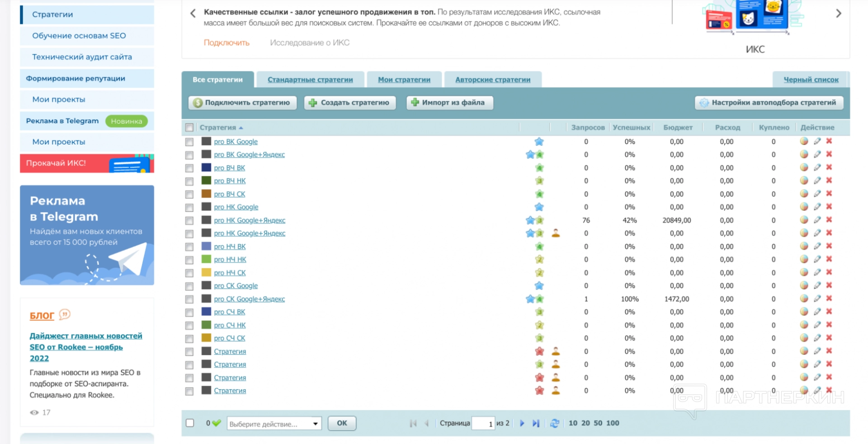Tick the select-all checkbox in the Стратегия header
The width and height of the screenshot is (868, 444).
click(189, 127)
